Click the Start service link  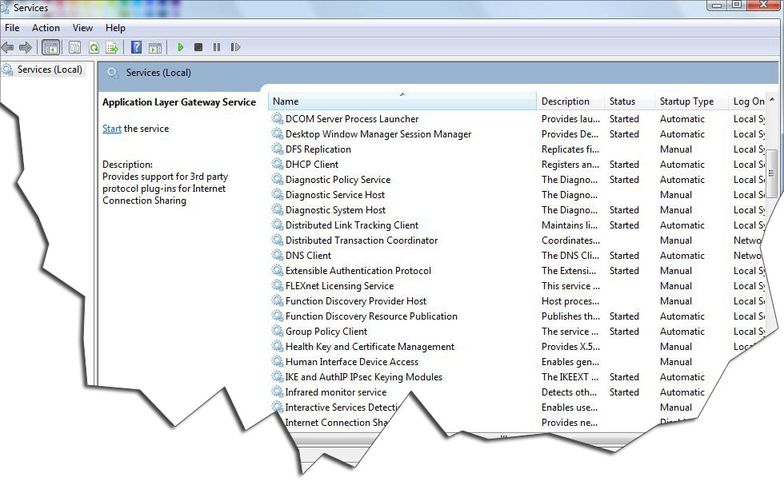point(112,129)
